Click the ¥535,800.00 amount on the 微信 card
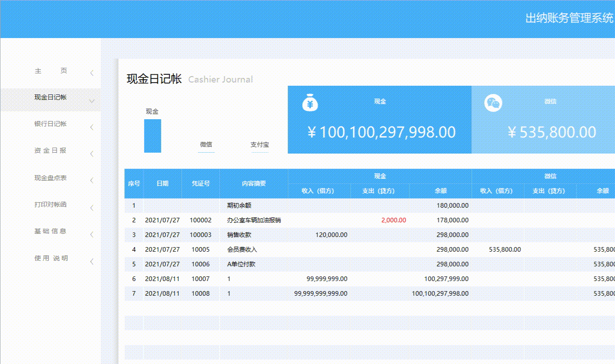 (x=551, y=132)
